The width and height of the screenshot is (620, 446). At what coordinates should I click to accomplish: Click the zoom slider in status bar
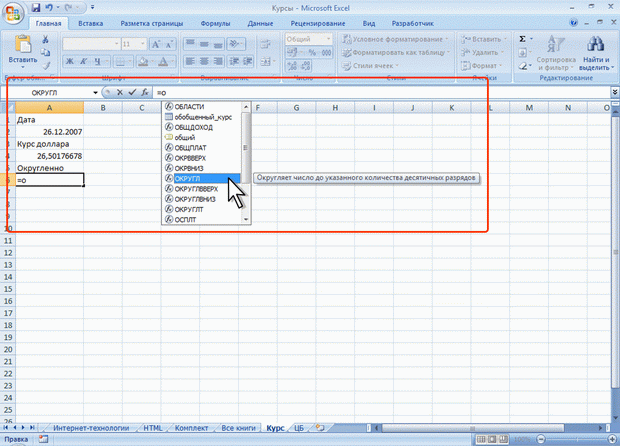click(578, 439)
